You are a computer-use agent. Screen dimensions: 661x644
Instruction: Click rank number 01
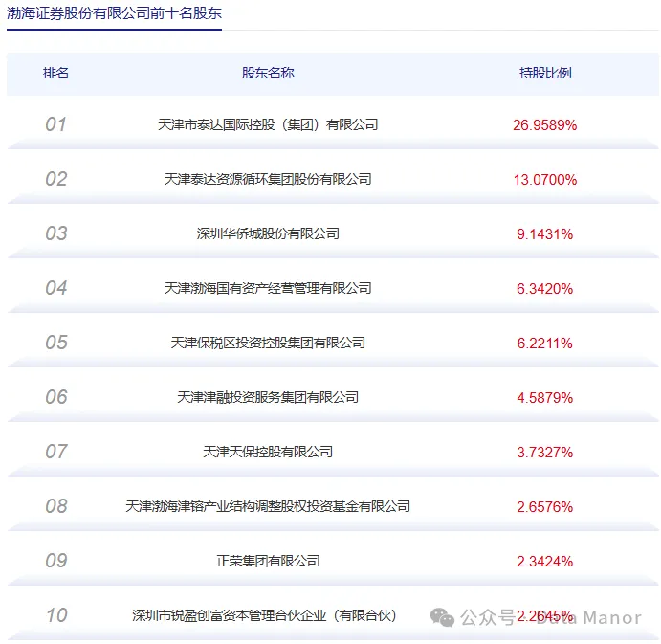click(x=55, y=124)
